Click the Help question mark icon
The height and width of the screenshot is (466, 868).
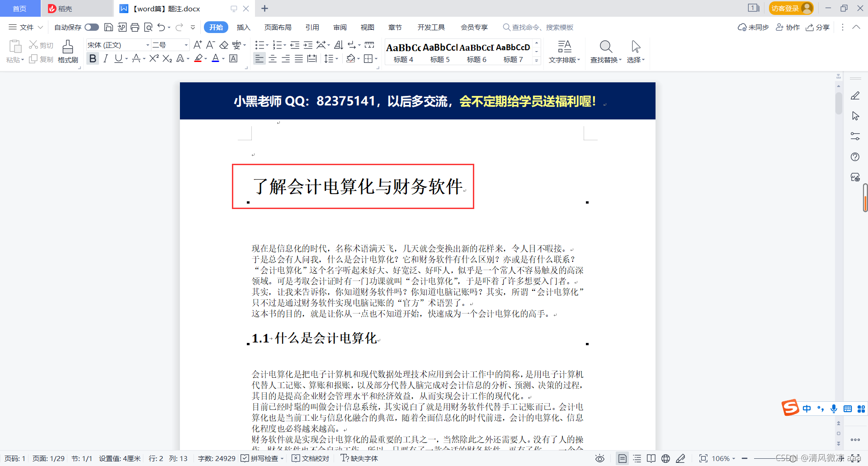click(x=855, y=157)
